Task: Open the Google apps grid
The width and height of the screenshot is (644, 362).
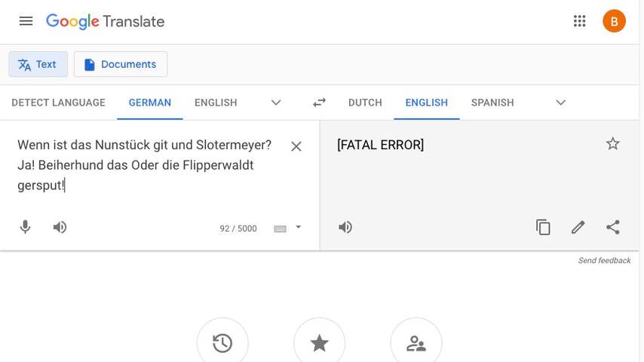Action: point(579,21)
